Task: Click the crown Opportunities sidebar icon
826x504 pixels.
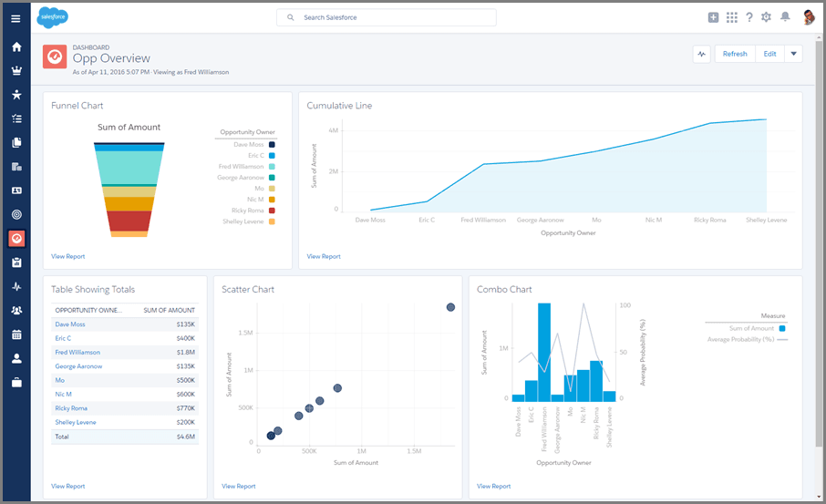Action: (16, 70)
